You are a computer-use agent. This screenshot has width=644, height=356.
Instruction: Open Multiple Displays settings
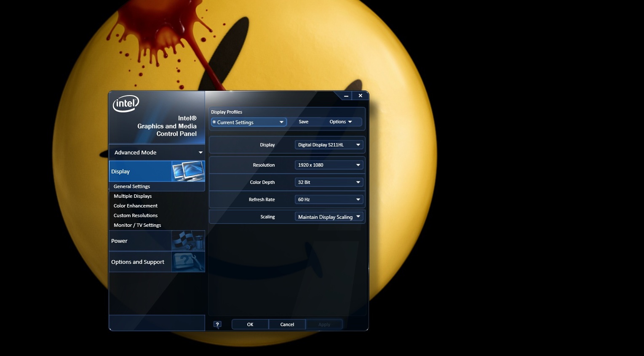pos(133,196)
